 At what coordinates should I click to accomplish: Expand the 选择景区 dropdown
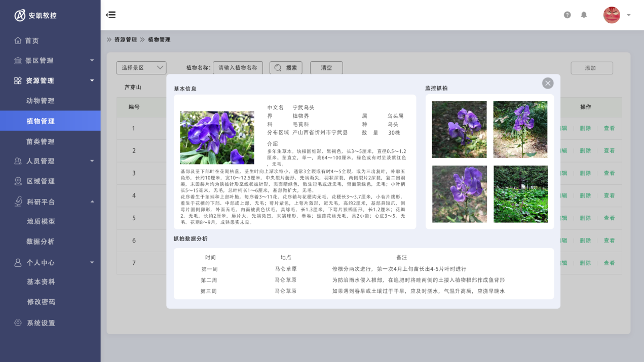tap(141, 68)
